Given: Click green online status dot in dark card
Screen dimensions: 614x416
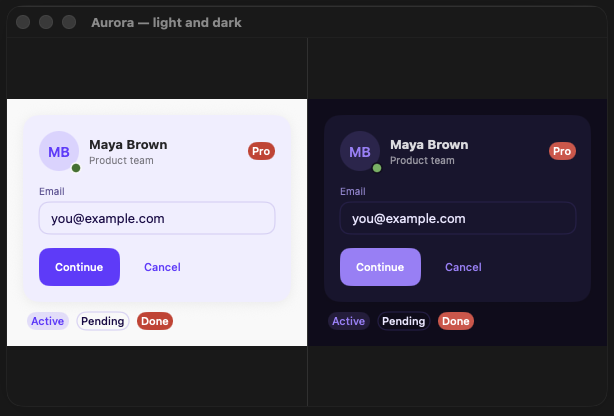Looking at the screenshot, I should coord(377,168).
